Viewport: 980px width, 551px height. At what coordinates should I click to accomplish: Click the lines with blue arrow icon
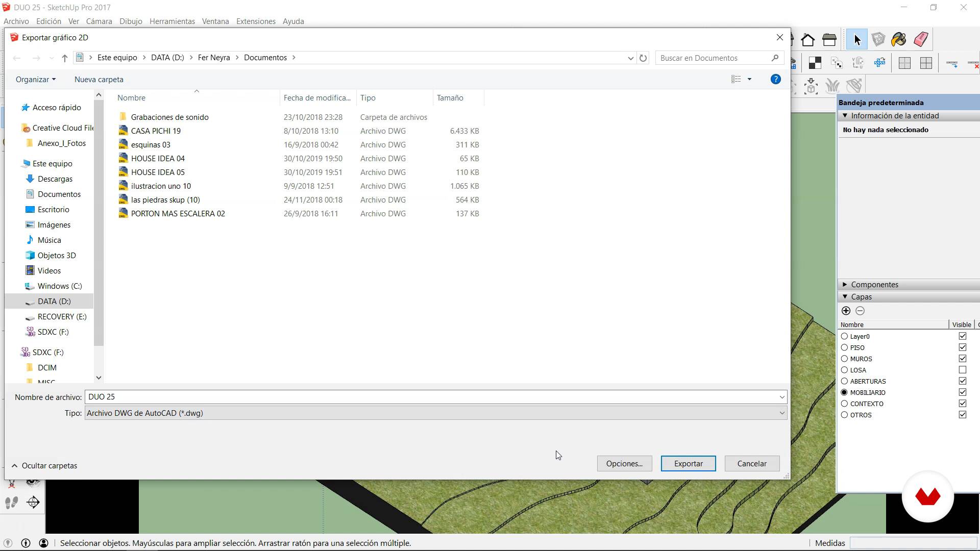click(x=952, y=63)
